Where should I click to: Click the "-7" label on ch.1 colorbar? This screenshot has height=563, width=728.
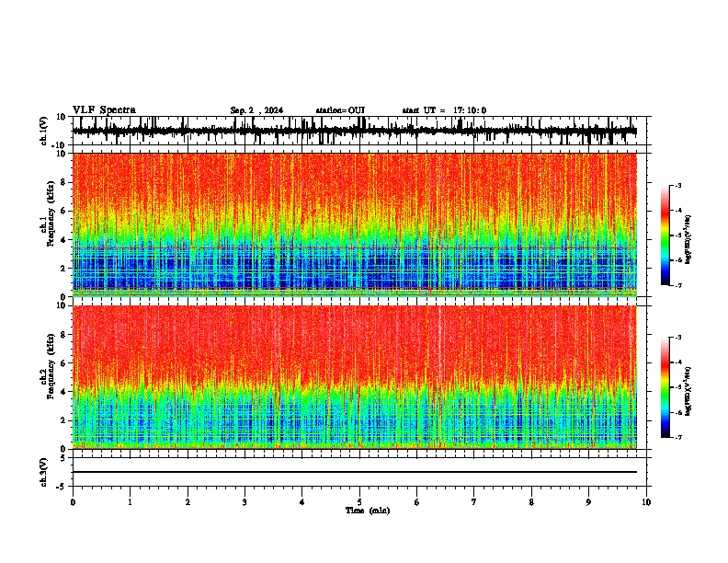pyautogui.click(x=677, y=285)
